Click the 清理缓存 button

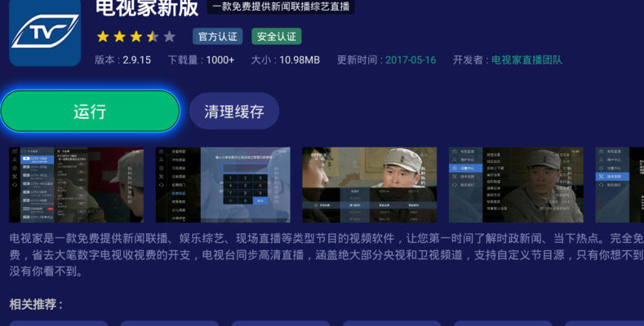click(x=234, y=112)
